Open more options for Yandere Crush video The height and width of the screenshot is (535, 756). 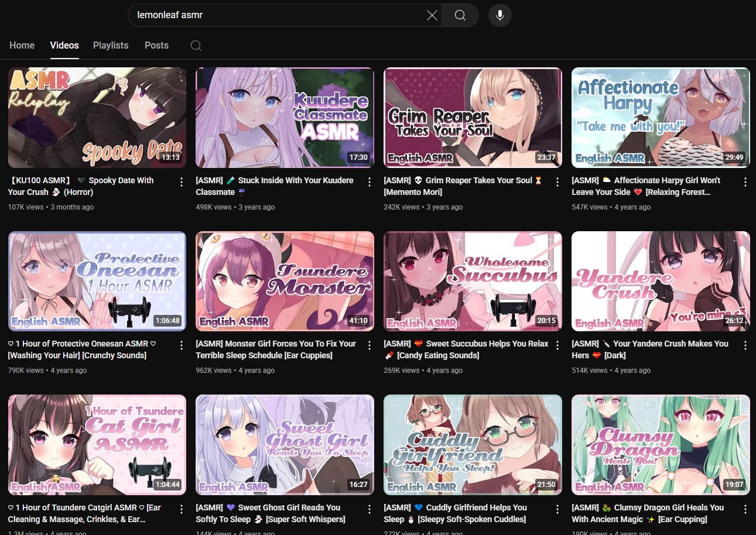tap(745, 345)
